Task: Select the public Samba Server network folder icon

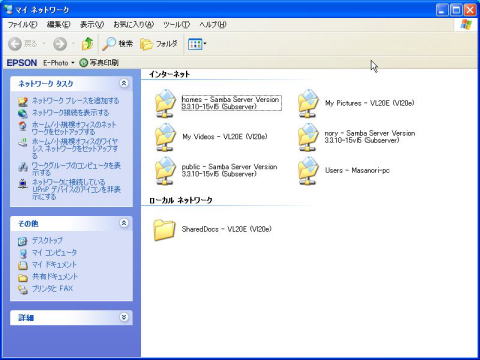Action: 165,171
